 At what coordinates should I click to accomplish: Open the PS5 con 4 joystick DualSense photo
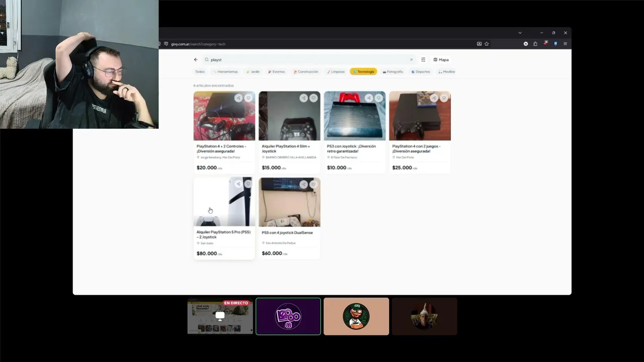[289, 202]
